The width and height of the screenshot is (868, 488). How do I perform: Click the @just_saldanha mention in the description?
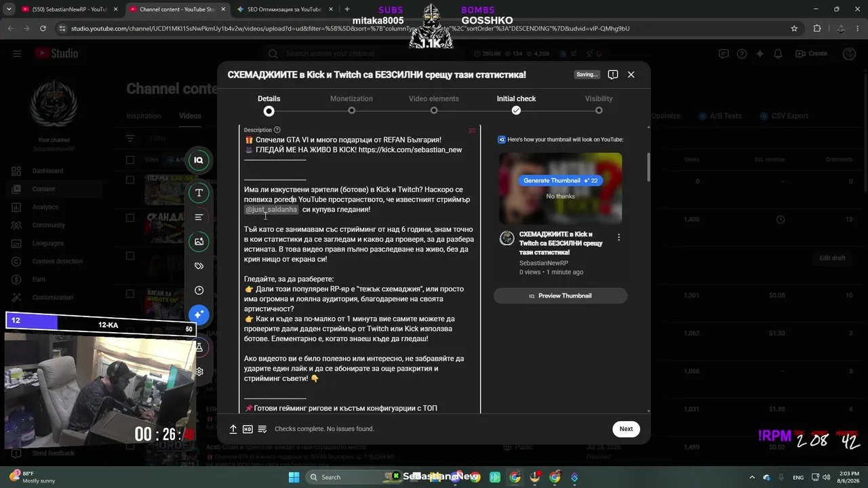tap(271, 209)
